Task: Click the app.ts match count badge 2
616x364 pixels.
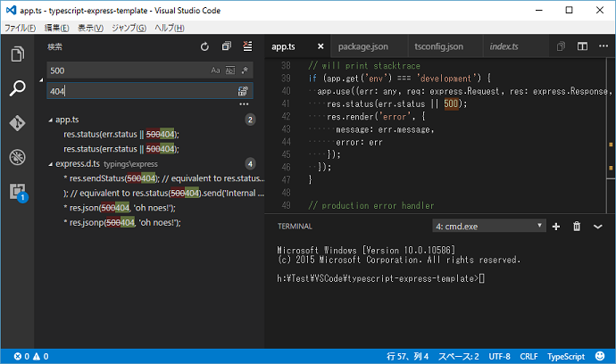Action: tap(250, 120)
